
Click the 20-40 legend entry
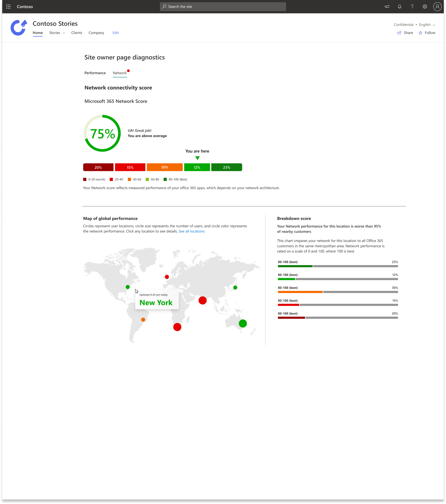tap(116, 180)
